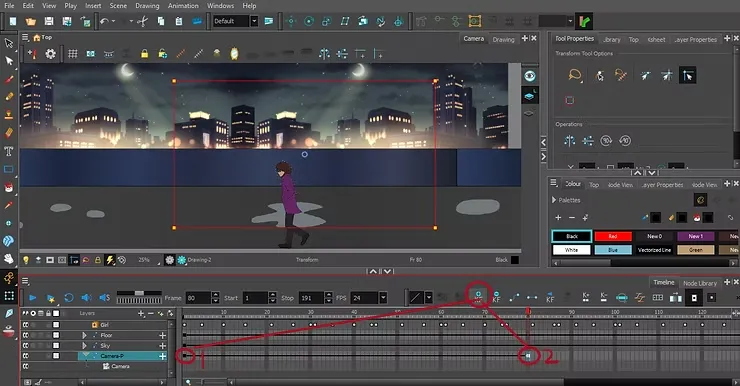Open the Default workspace dropdown
The image size is (740, 386).
click(254, 21)
